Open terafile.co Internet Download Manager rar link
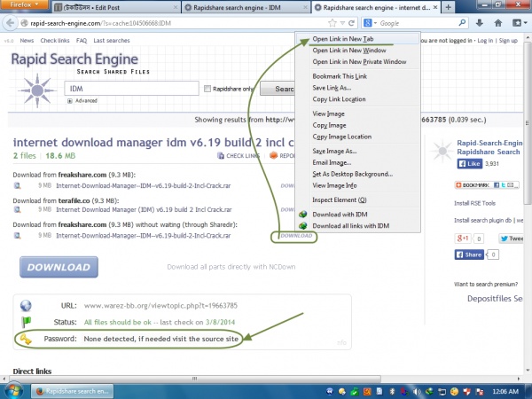Viewport: 532px width, 399px height. point(144,209)
